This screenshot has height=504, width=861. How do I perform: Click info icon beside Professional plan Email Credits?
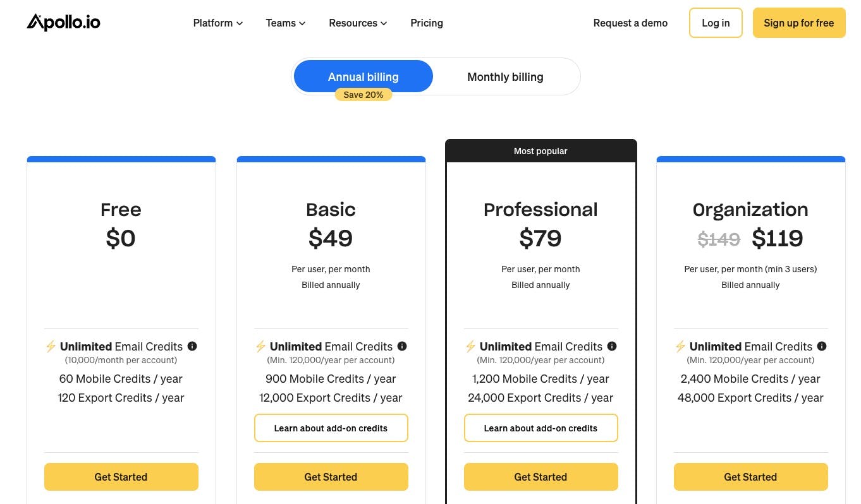point(612,346)
